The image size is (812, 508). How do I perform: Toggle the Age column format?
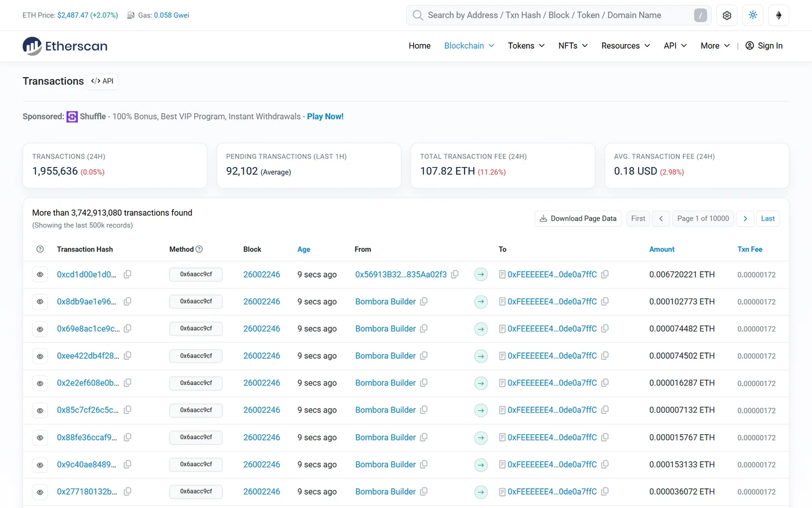304,249
